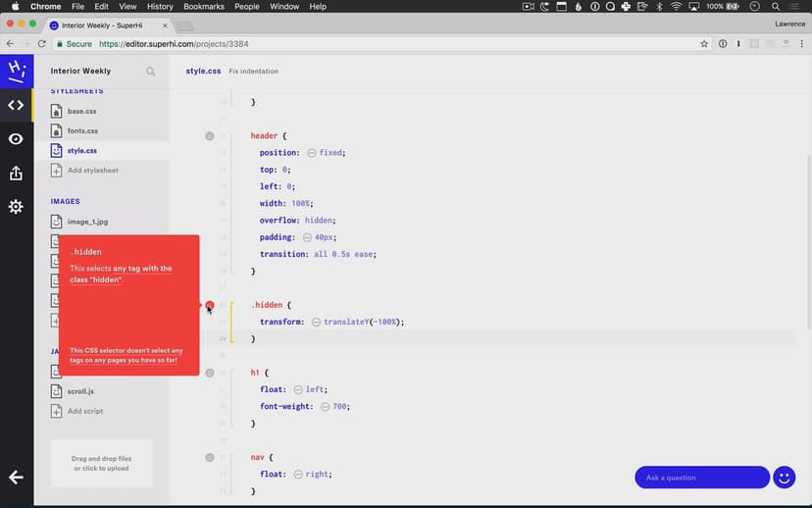Click the back arrow icon
The width and height of the screenshot is (812, 508).
[x=16, y=478]
